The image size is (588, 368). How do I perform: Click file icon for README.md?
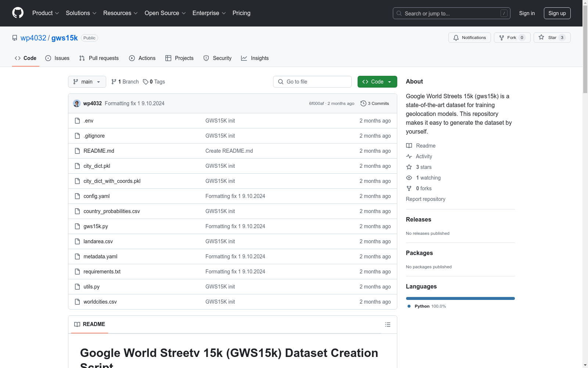(77, 151)
